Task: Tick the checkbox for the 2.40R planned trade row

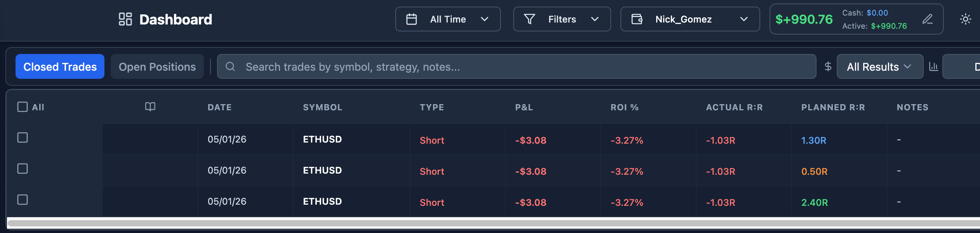Action: 23,200
